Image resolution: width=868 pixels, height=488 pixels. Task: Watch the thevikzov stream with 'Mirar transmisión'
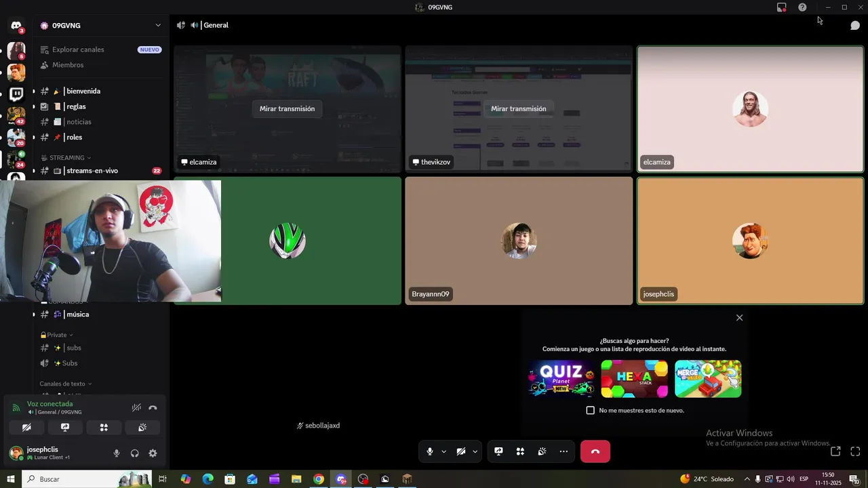[x=519, y=108]
